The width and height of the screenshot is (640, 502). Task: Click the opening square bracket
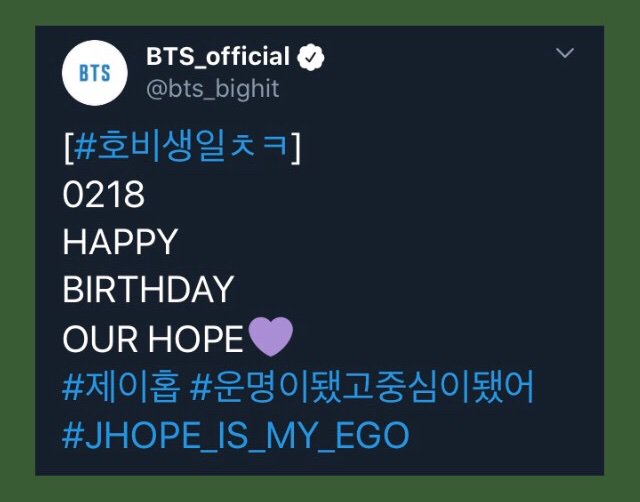tap(69, 147)
